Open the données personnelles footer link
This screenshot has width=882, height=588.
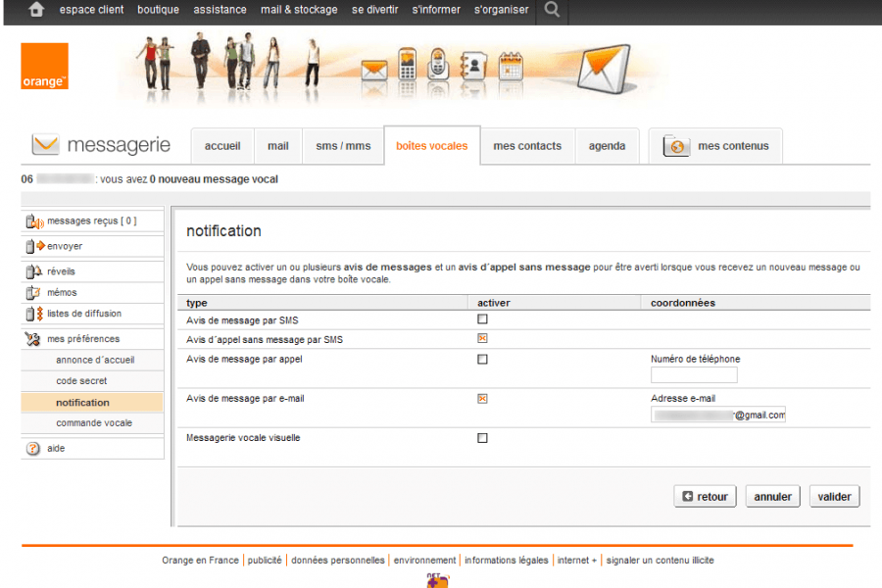[337, 561]
